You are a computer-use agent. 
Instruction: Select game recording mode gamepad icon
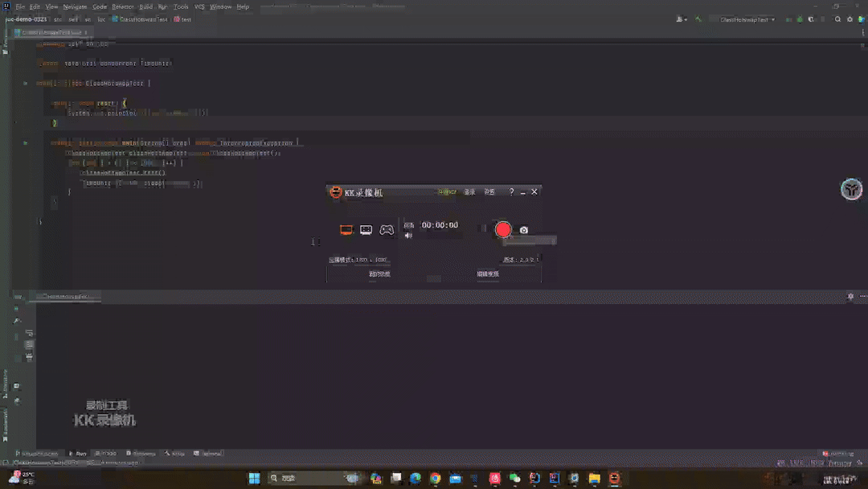coord(387,229)
